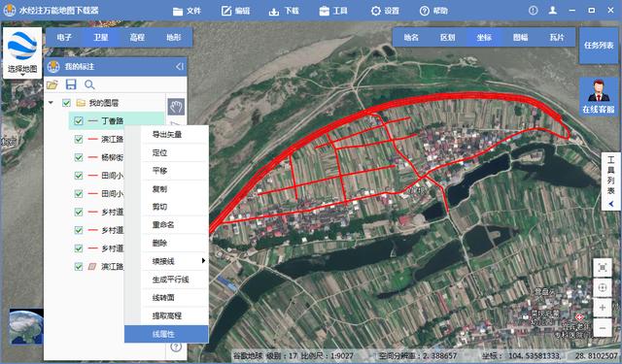
Task: Toggle the 瓦片 overlay button
Action: tap(557, 37)
